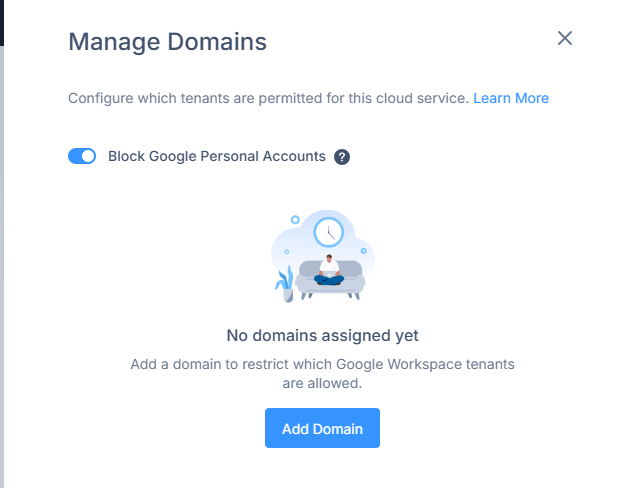
Task: Click the person sitting on the sofa
Action: point(329,270)
